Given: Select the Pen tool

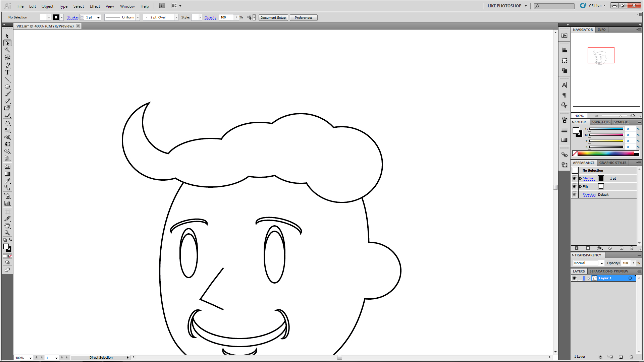Looking at the screenshot, I should pyautogui.click(x=7, y=65).
